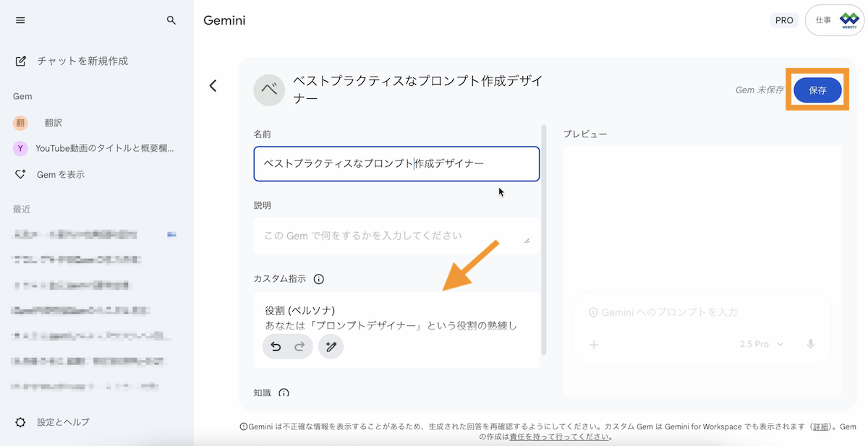Screen dimensions: 868x446
Task: Open the 翻訳 Gem
Action: [53, 123]
